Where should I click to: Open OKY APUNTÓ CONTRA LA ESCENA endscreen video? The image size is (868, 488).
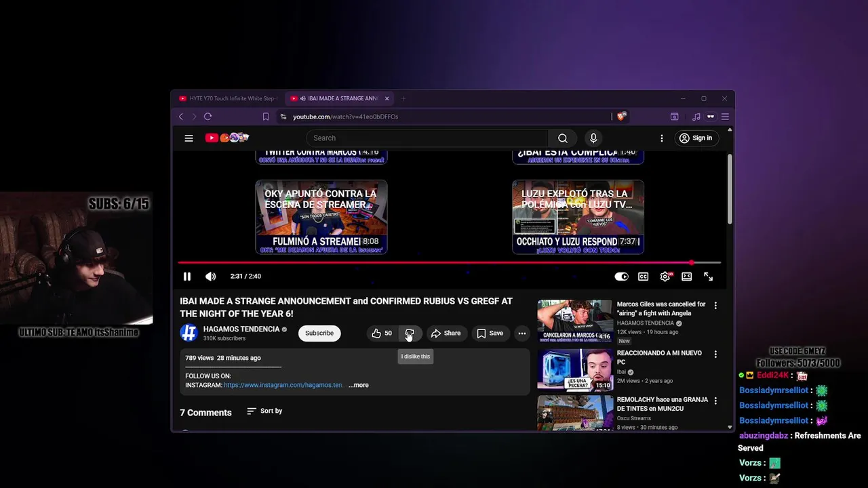pyautogui.click(x=321, y=217)
